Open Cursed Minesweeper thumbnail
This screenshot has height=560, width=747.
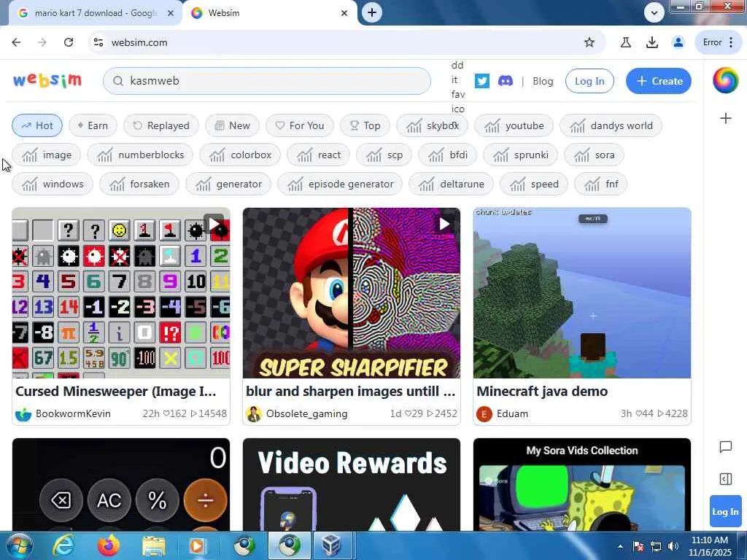coord(121,293)
